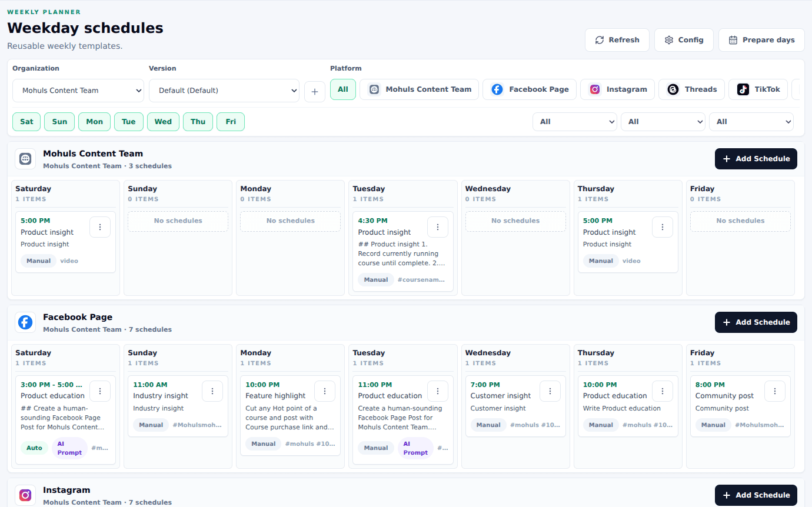Filter platform by Mohuls Content Team

coord(419,89)
